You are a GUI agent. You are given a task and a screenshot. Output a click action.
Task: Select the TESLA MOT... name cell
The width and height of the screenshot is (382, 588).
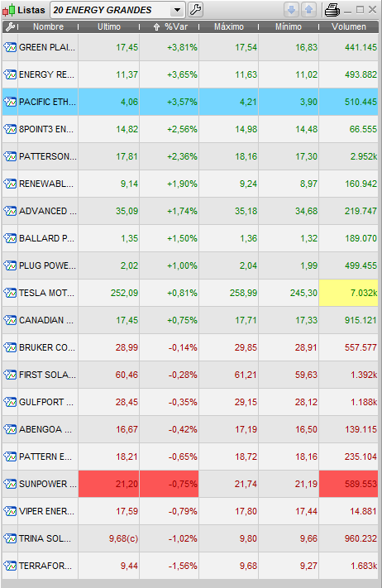pos(48,293)
